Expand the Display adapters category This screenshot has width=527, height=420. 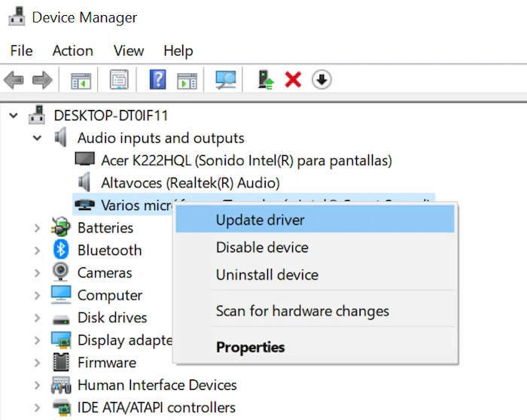coord(38,340)
